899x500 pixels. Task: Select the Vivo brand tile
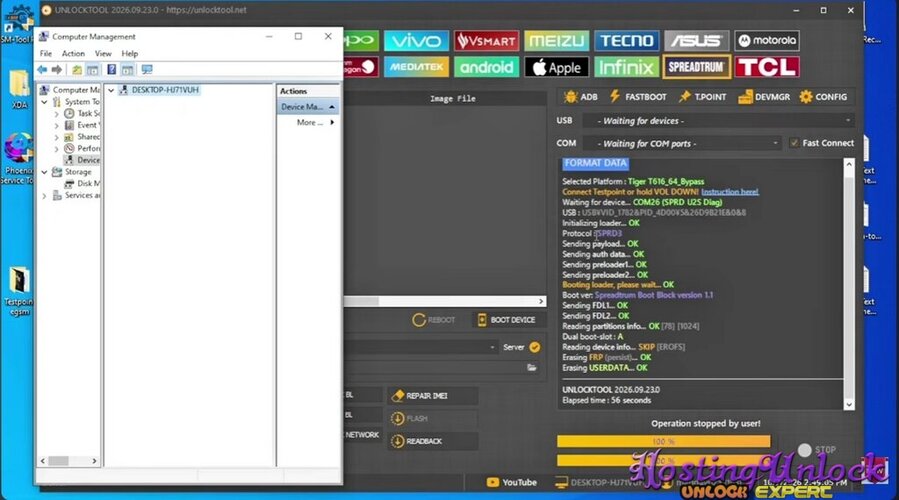pos(416,41)
